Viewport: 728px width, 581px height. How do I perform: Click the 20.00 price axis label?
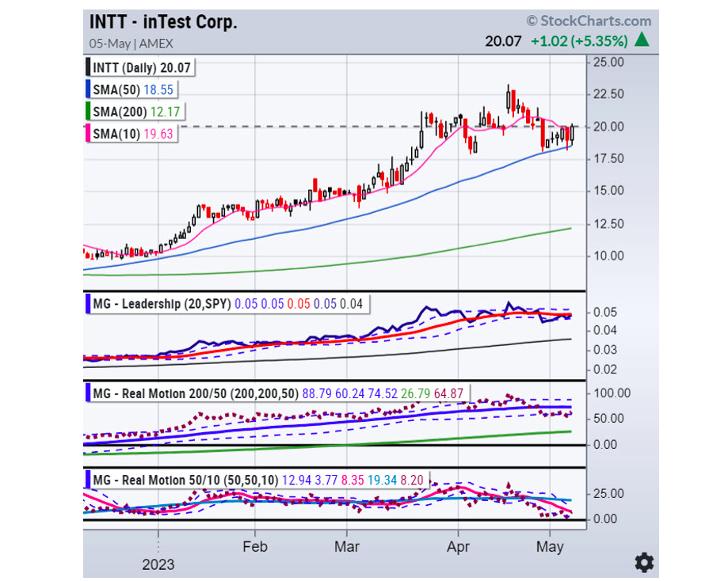click(608, 127)
